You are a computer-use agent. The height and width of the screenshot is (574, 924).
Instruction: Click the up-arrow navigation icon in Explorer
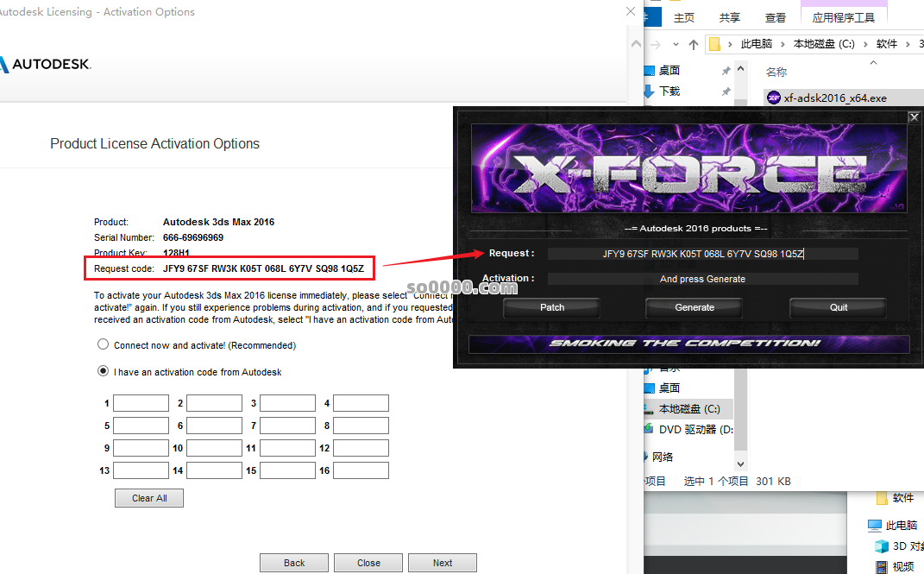click(694, 45)
